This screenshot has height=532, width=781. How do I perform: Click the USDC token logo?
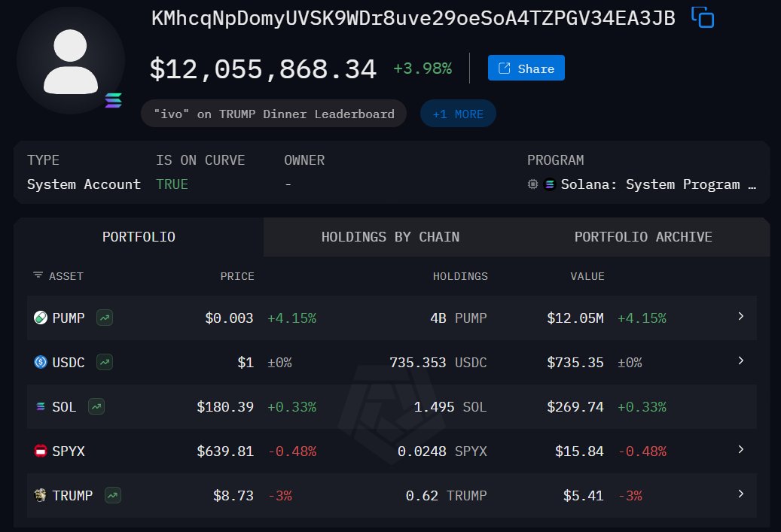[x=41, y=362]
